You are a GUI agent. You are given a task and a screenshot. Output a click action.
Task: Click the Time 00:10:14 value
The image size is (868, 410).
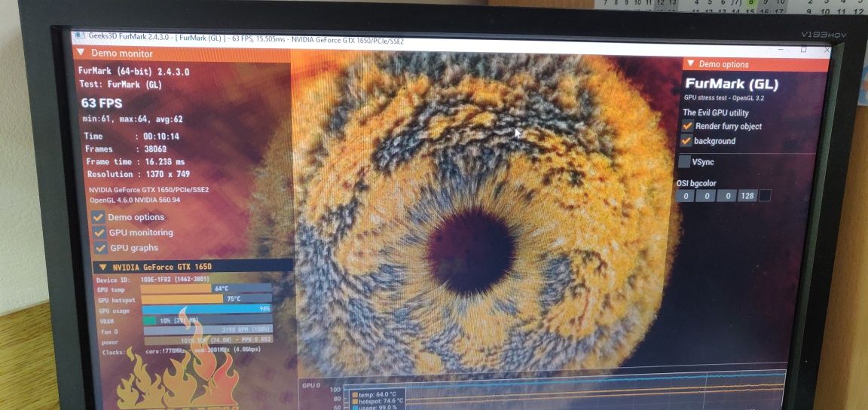tap(161, 136)
